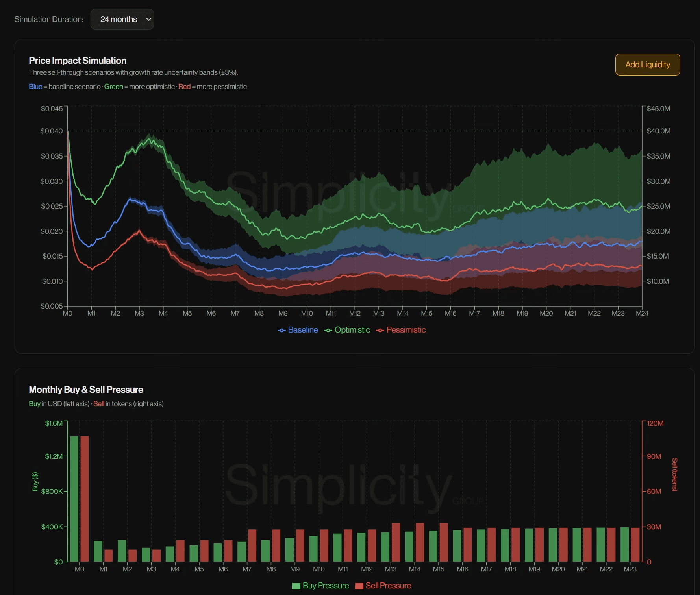Click the red Pessimistic legend marker
The image size is (700, 595).
pos(380,330)
